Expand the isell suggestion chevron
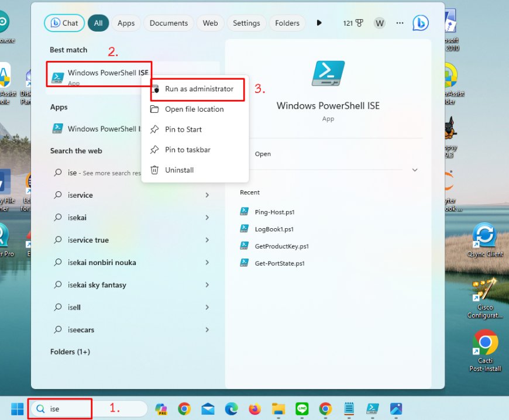509x420 pixels. (207, 307)
